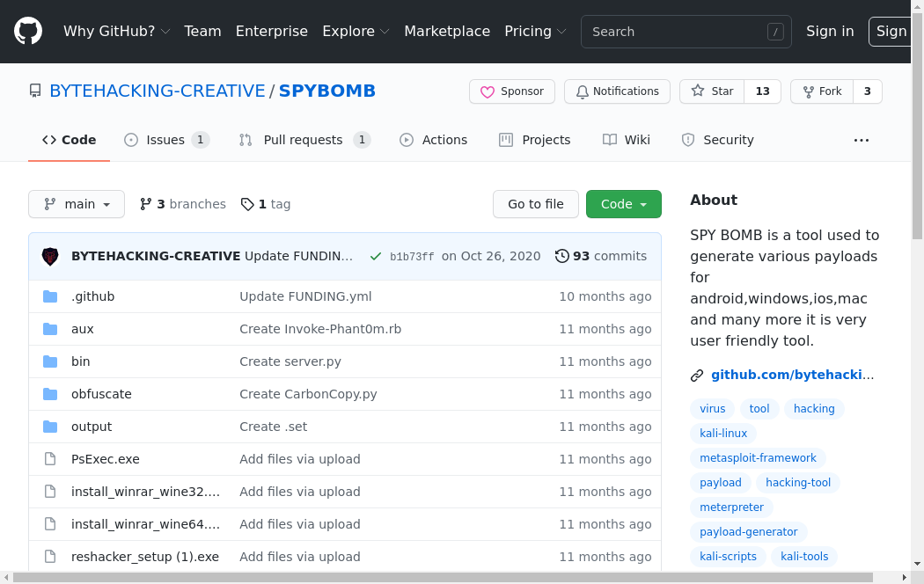Click the three-dot more tabs icon
The width and height of the screenshot is (924, 584).
click(861, 140)
